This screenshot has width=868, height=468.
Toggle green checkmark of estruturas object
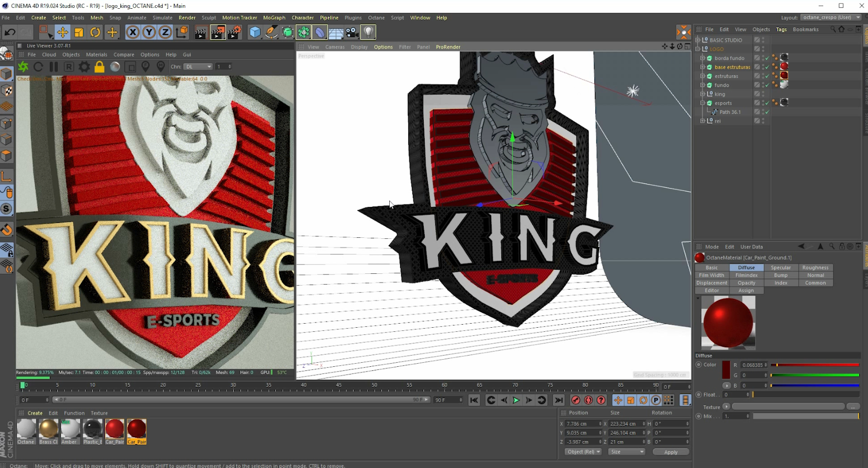[767, 77]
